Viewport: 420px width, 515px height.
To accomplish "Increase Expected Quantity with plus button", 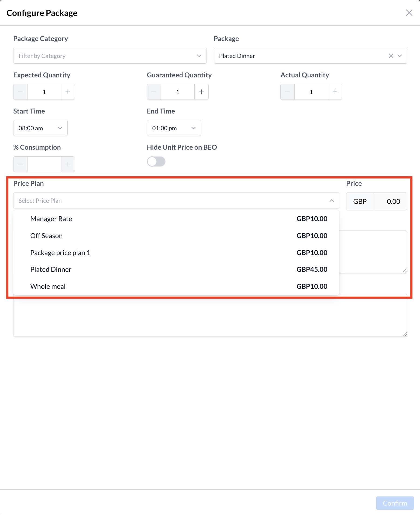I will tap(68, 92).
